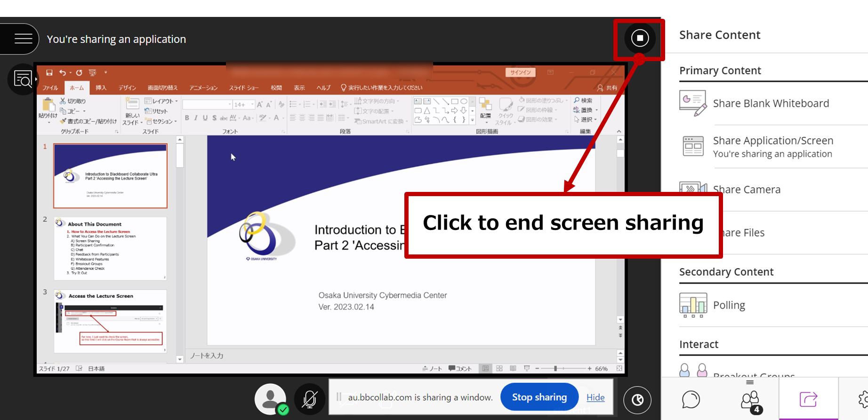Increase font size with larger A icon
Viewport: 868px width, 420px height.
pos(259,104)
